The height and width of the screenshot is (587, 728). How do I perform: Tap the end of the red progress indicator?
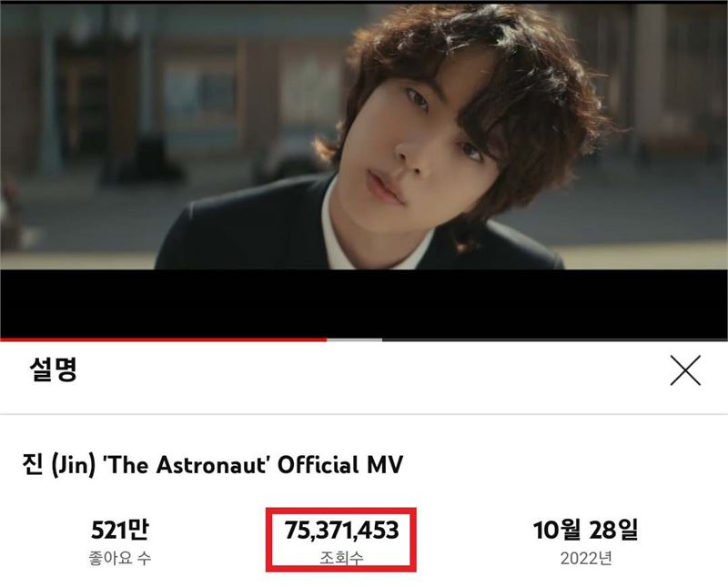point(326,340)
